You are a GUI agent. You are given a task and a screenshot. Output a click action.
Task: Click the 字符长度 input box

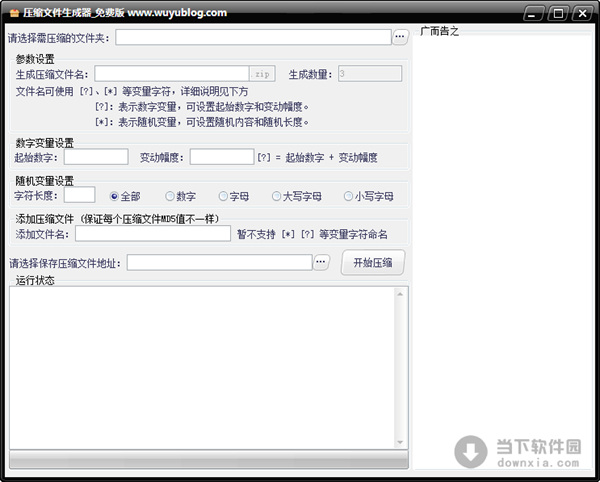pyautogui.click(x=80, y=195)
